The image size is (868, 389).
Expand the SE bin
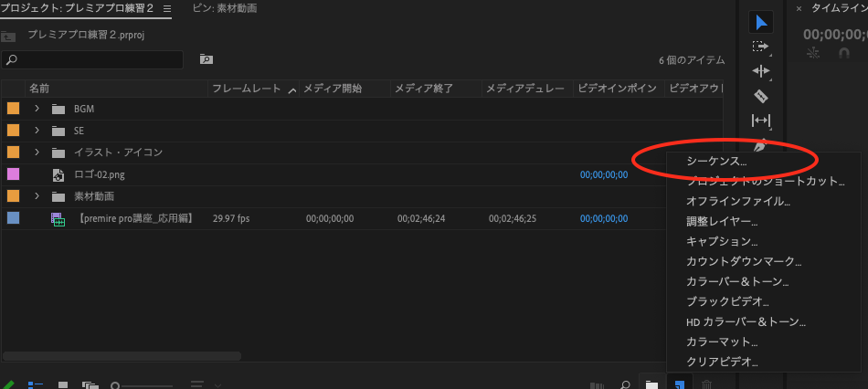point(37,131)
